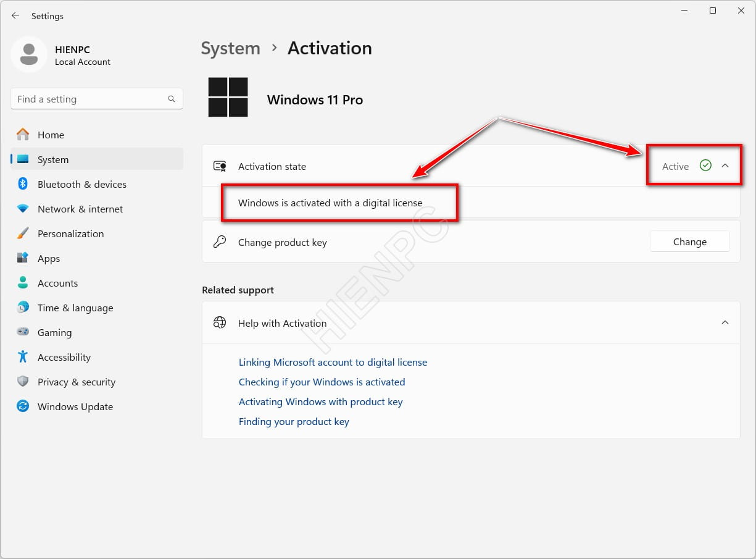Click the Windows Update sync icon
The image size is (756, 559).
[23, 406]
